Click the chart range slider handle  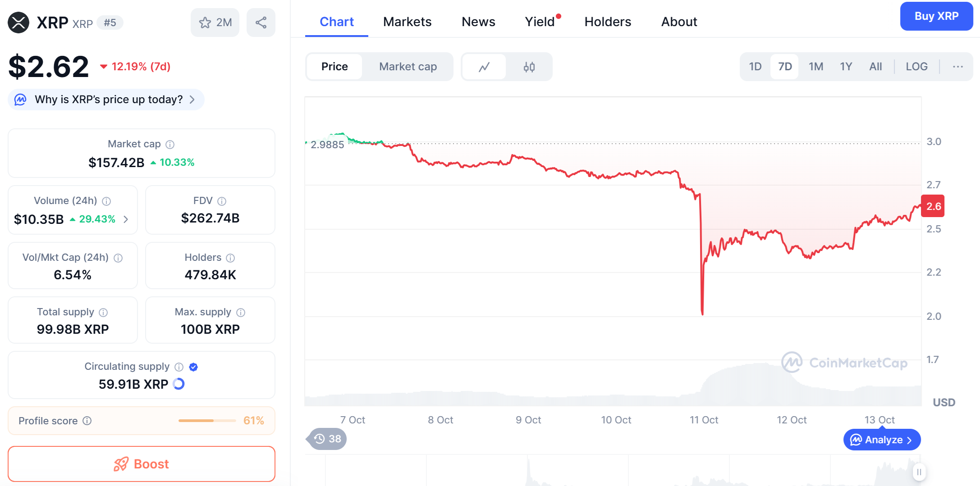pos(919,472)
